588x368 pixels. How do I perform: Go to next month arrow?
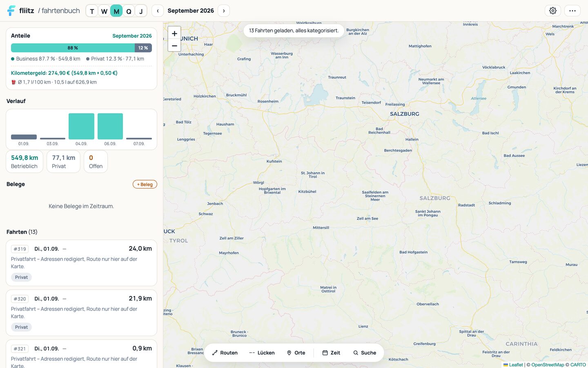point(224,11)
